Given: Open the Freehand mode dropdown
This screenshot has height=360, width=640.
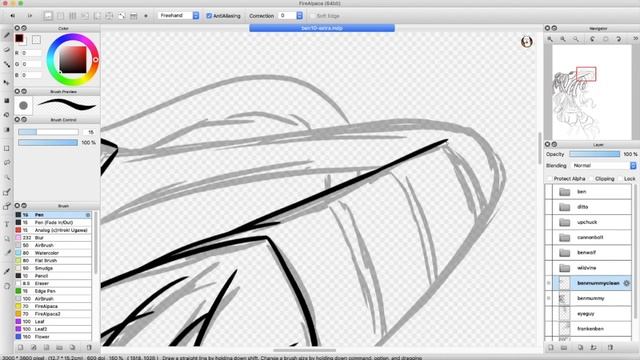Looking at the screenshot, I should (178, 16).
